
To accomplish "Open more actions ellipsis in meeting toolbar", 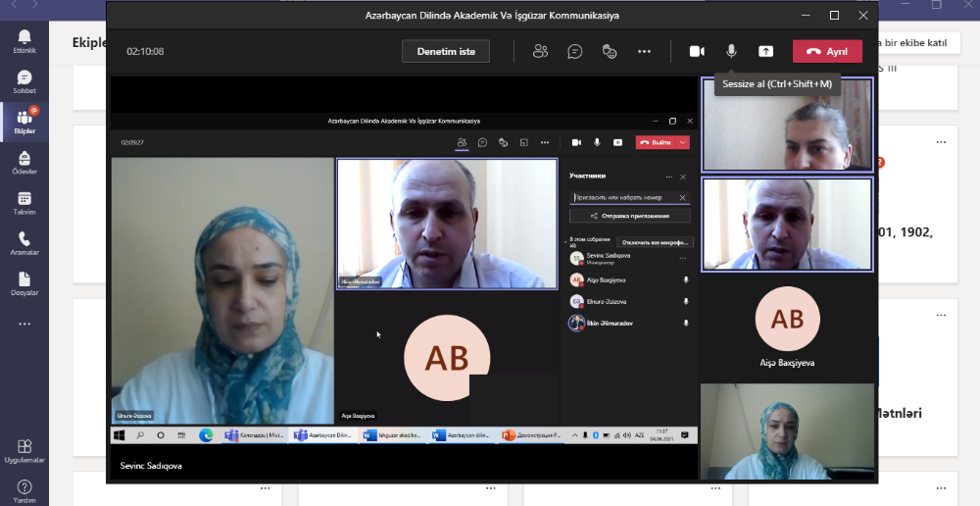I will tap(645, 51).
